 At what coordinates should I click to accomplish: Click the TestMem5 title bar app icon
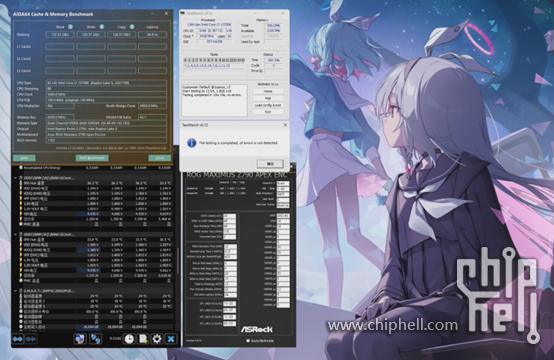point(183,13)
